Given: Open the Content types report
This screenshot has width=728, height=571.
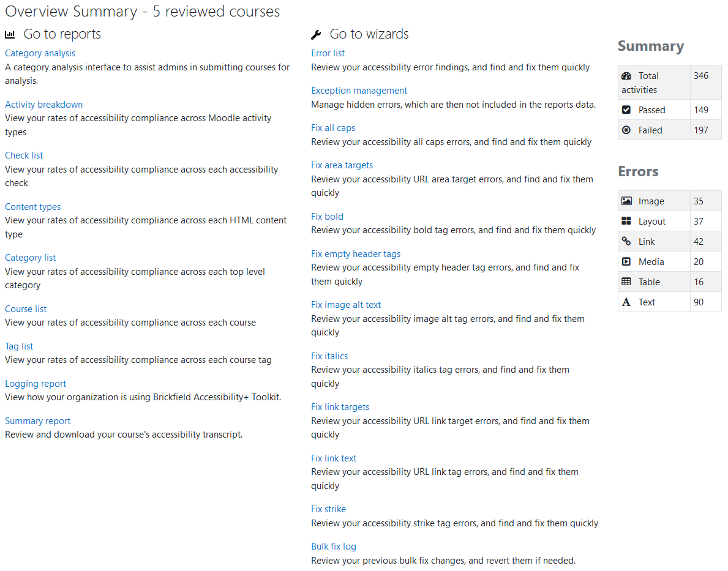Looking at the screenshot, I should (32, 207).
